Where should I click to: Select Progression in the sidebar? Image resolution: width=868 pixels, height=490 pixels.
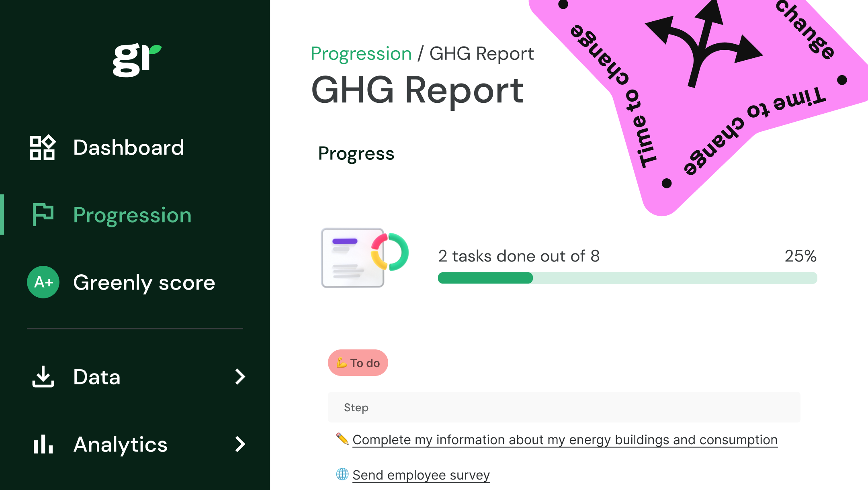[x=132, y=215]
